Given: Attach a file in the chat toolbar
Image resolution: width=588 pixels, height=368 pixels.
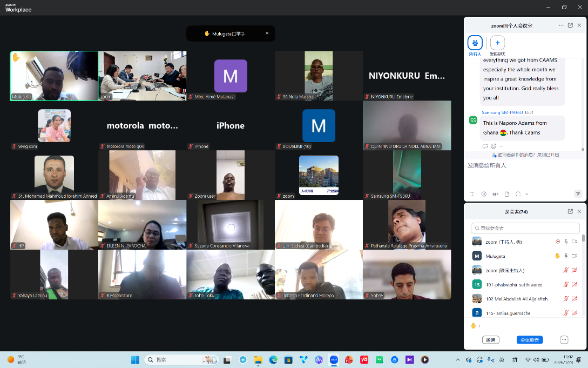Looking at the screenshot, I should pos(506,194).
